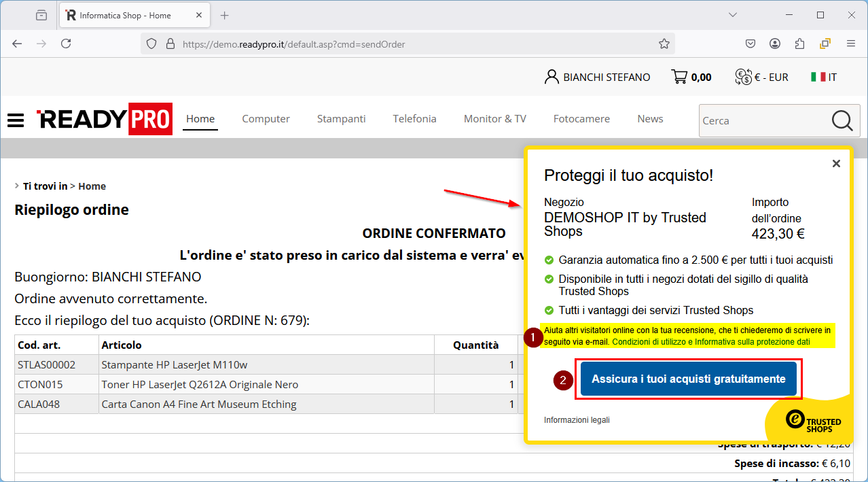Open the Computer category
Image resolution: width=868 pixels, height=482 pixels.
[266, 119]
